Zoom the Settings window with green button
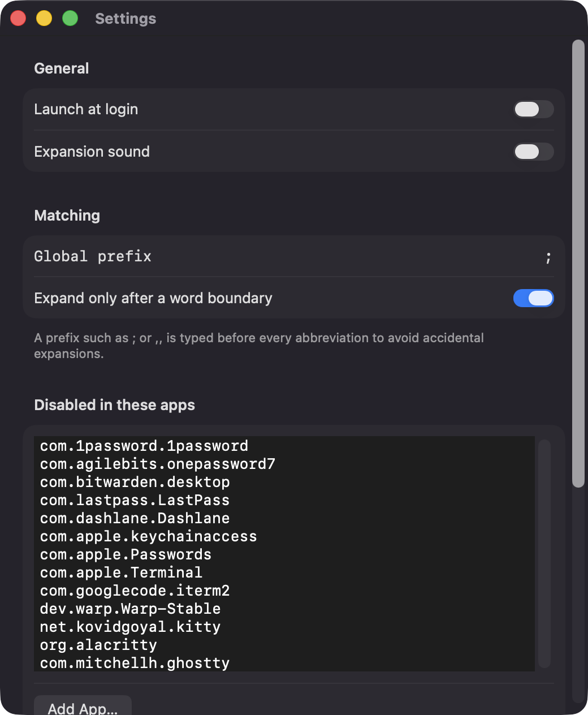 tap(70, 18)
